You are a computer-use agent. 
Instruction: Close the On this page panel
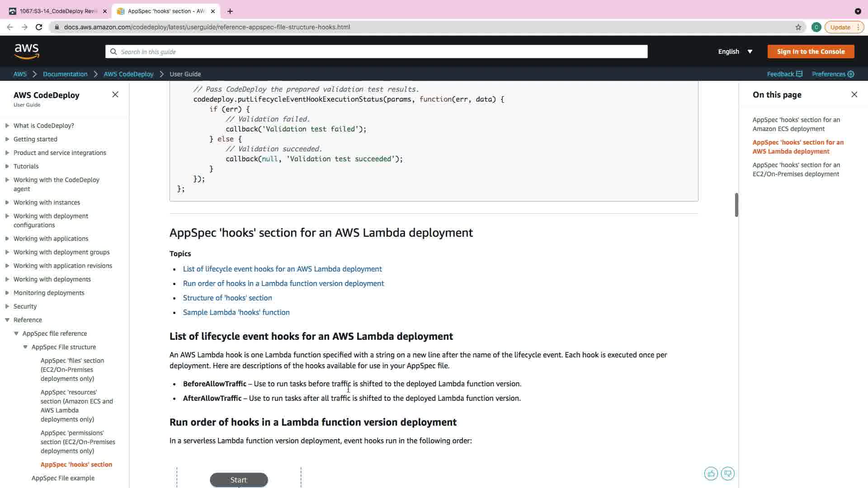(854, 94)
